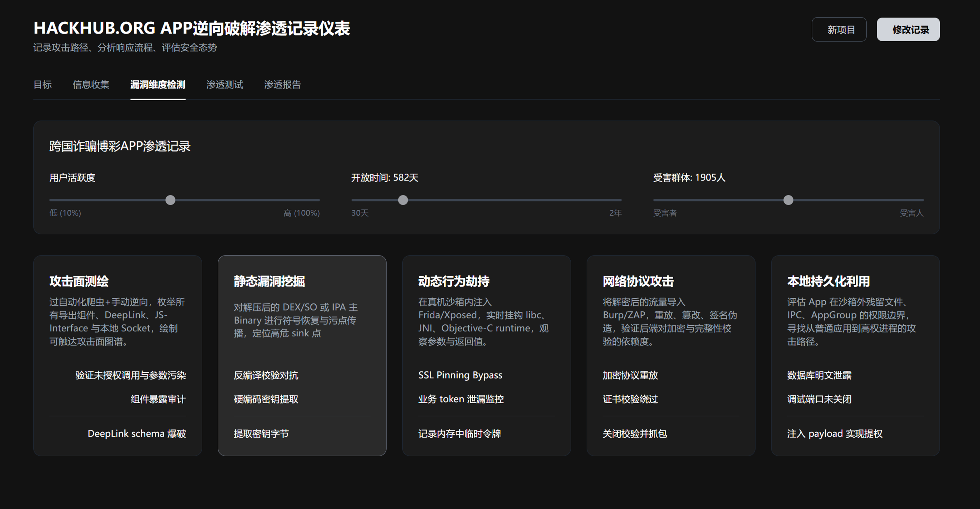
Task: Click SSL Pinning Bypass item
Action: click(460, 375)
